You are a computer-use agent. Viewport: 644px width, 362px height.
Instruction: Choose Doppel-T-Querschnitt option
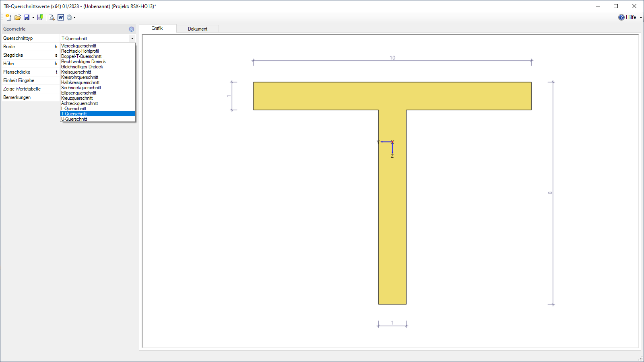[97, 56]
